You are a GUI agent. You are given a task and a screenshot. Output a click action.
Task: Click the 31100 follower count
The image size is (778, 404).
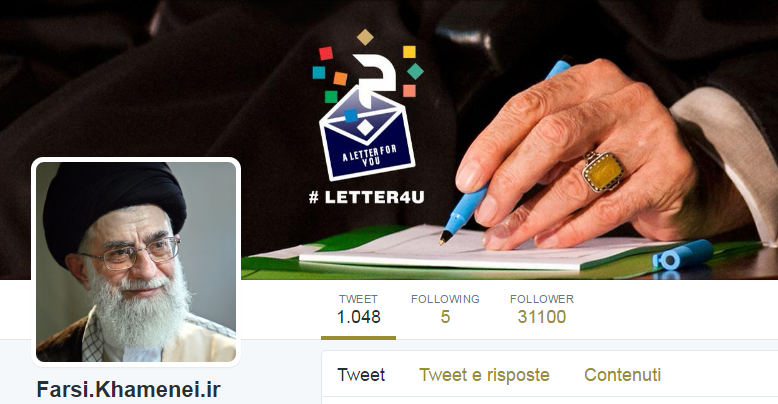point(542,317)
